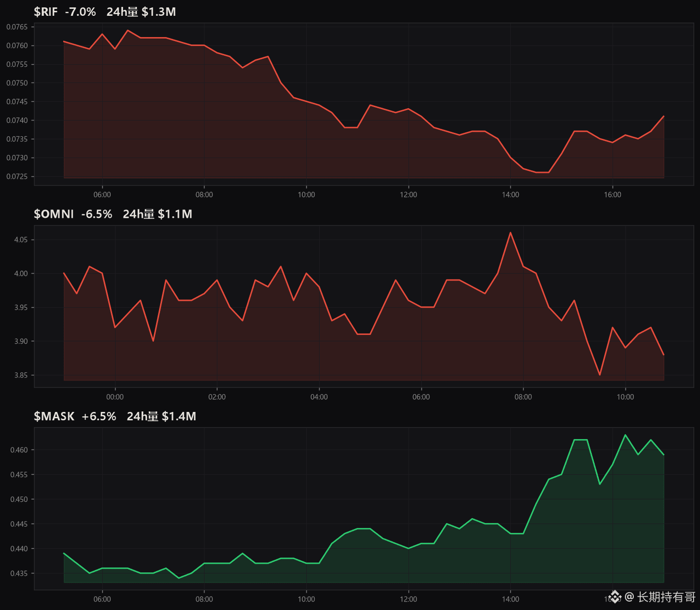
Task: Select the 0.445 price tick
Action: tap(19, 524)
